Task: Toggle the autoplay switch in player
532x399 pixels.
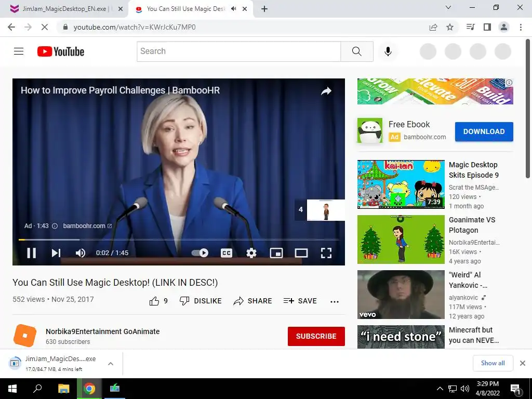Action: 200,253
